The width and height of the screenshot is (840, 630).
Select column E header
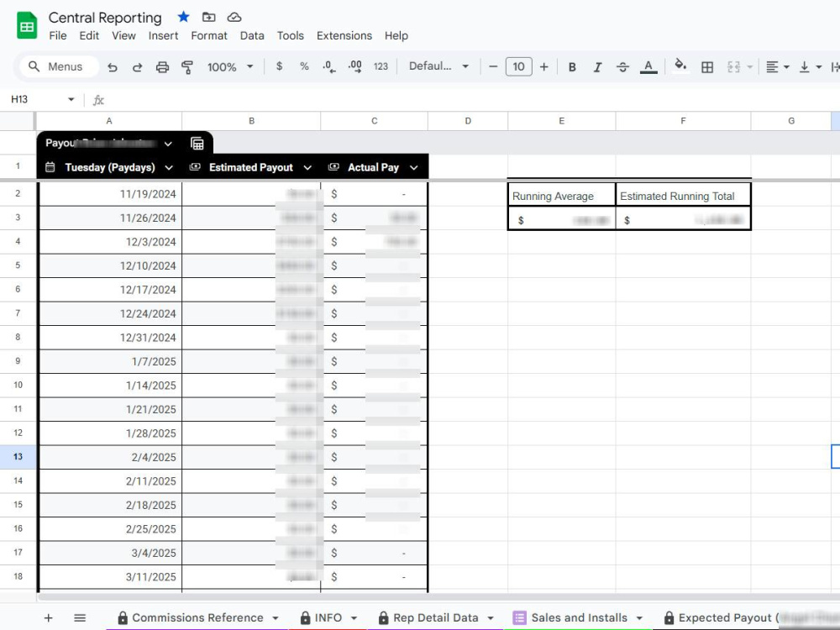point(561,121)
